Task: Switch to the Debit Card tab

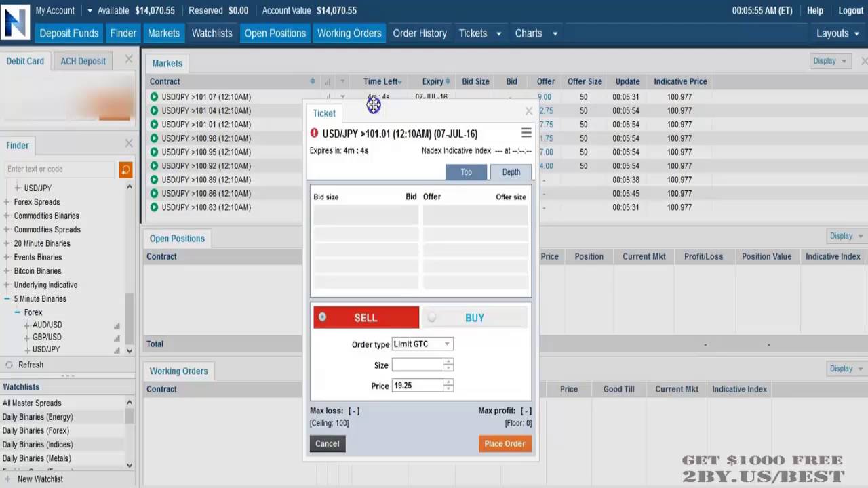Action: tap(25, 61)
